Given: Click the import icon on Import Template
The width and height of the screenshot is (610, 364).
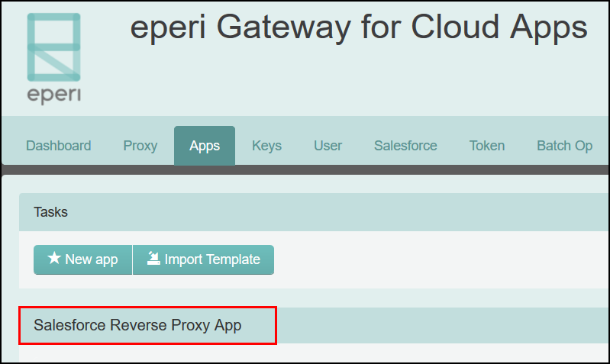Looking at the screenshot, I should pyautogui.click(x=153, y=258).
